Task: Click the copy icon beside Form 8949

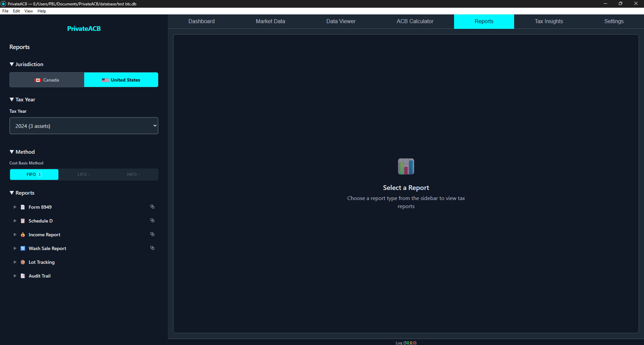Action: 152,207
